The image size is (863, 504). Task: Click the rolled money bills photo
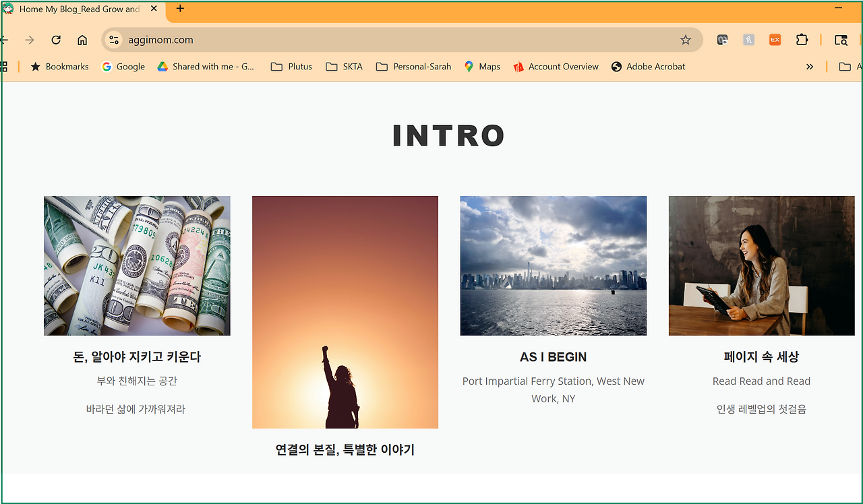coord(137,265)
